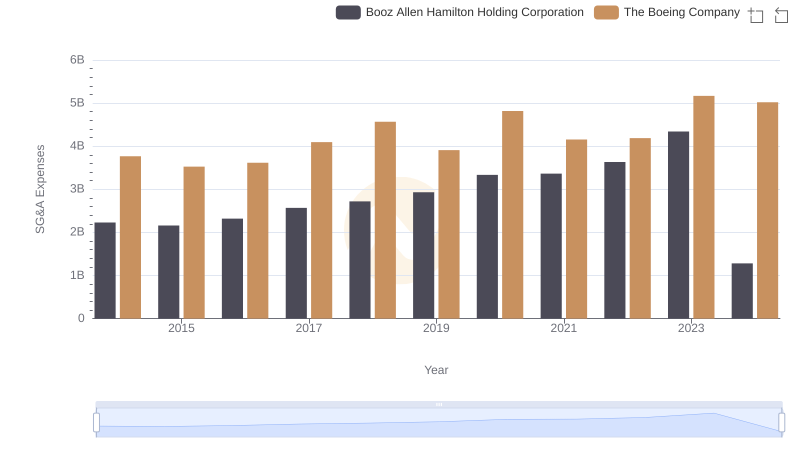The image size is (800, 461).
Task: Click the 2017 x-axis label
Action: click(x=309, y=328)
